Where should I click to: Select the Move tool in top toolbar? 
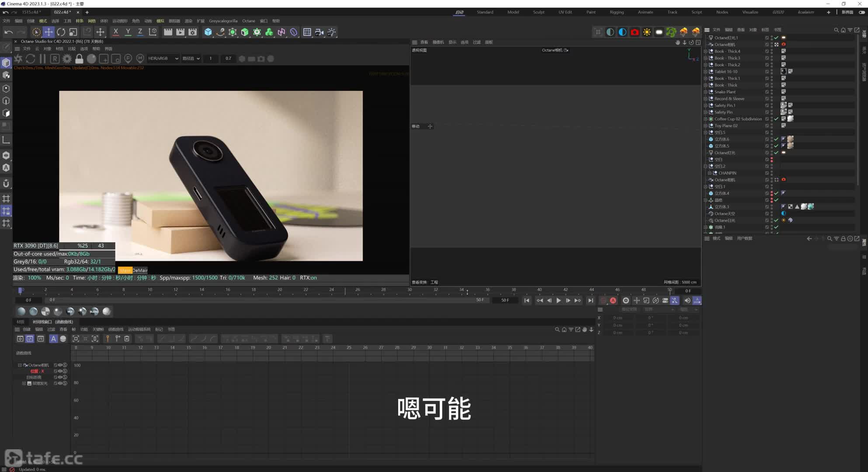tap(49, 32)
